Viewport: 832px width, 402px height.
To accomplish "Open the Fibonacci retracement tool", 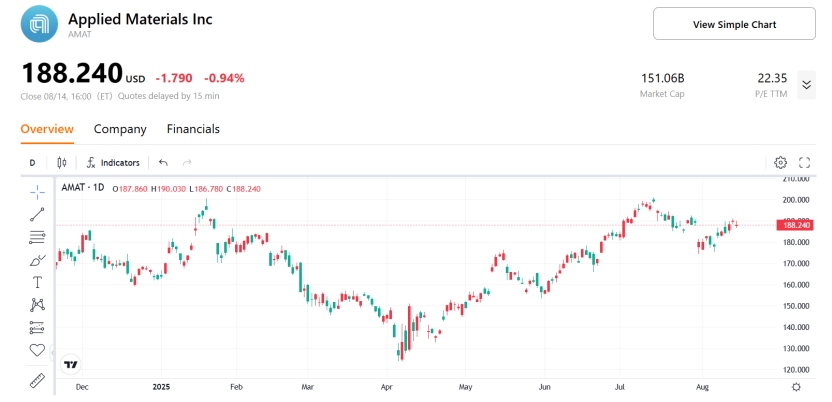I will [37, 237].
